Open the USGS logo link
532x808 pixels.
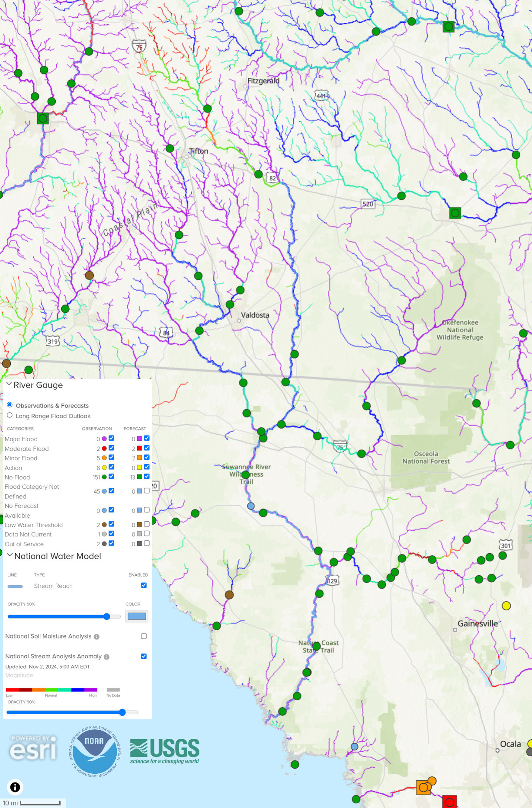165,751
